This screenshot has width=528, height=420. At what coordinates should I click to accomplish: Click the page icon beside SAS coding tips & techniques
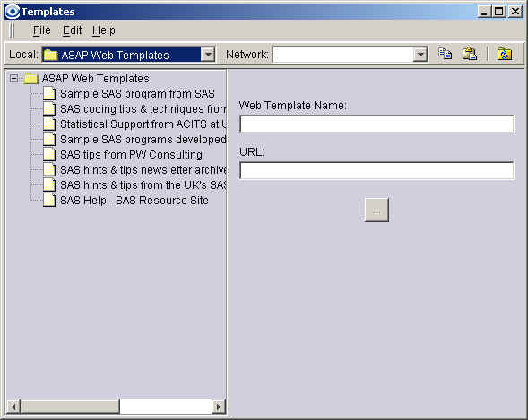49,109
